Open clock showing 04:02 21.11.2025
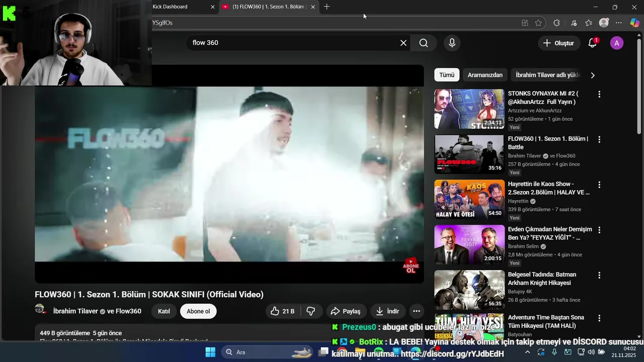This screenshot has width=644, height=362. tap(624, 351)
